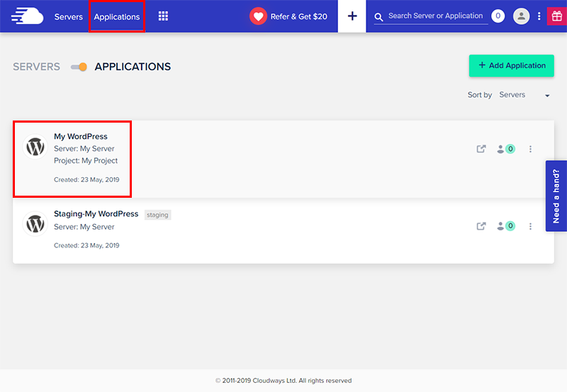
Task: Open the Need a hand? side tab
Action: [556, 196]
